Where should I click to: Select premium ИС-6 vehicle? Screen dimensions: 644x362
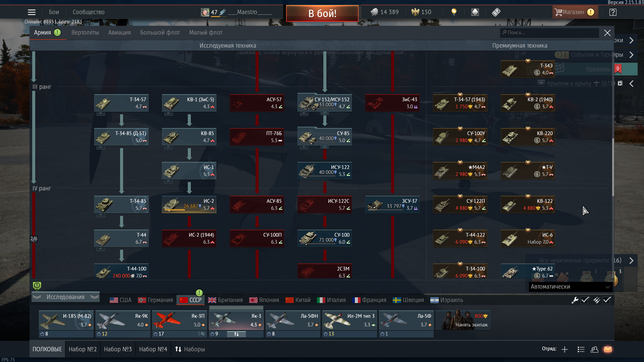pyautogui.click(x=528, y=238)
